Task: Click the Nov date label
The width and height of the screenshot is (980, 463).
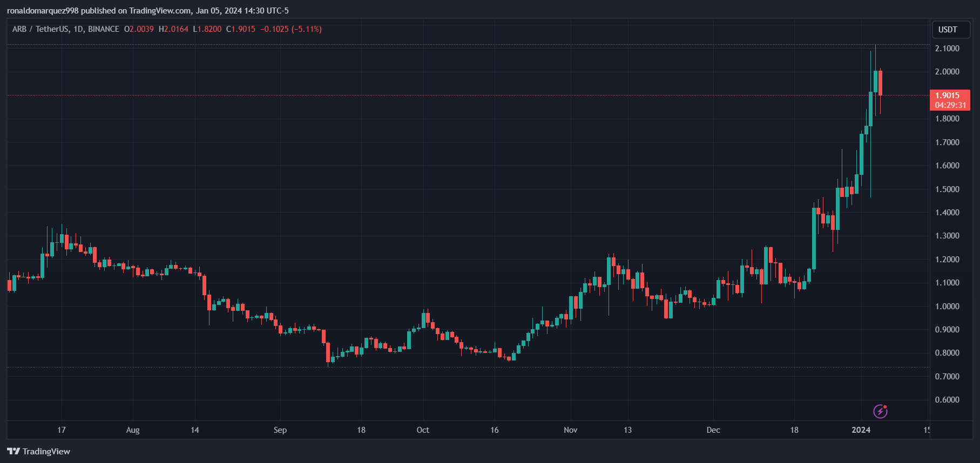Action: (570, 430)
